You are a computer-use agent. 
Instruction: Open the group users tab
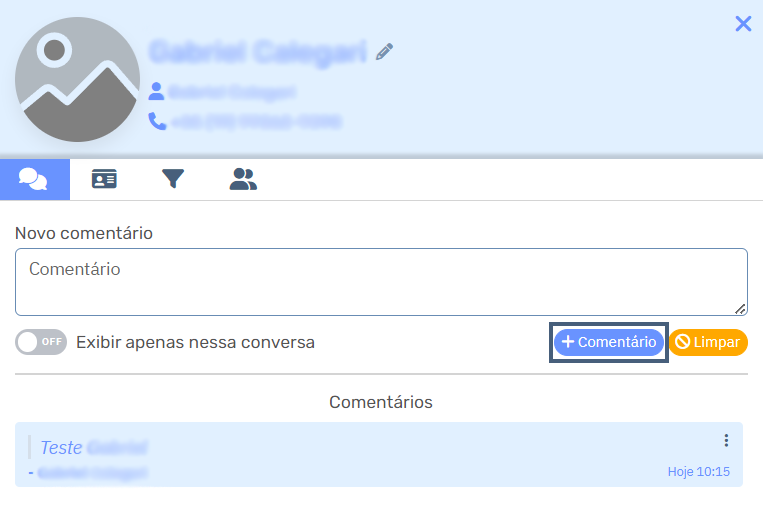point(243,179)
